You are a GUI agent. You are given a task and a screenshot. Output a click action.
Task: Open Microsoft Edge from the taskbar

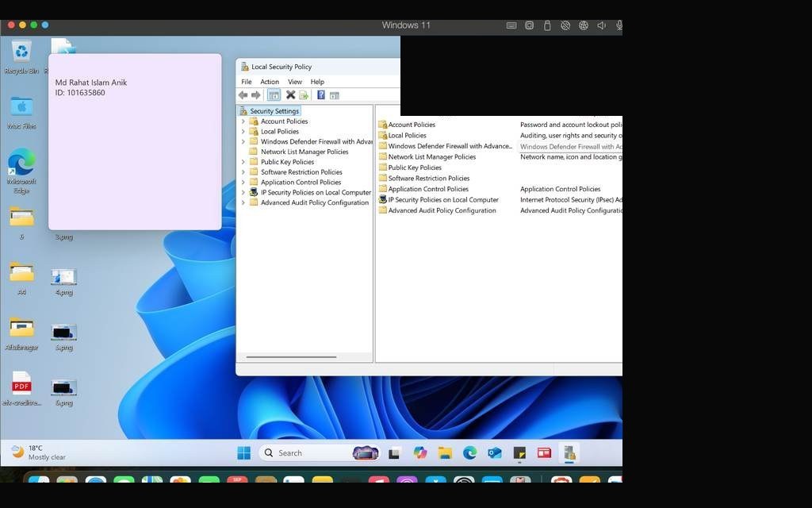[x=469, y=453]
